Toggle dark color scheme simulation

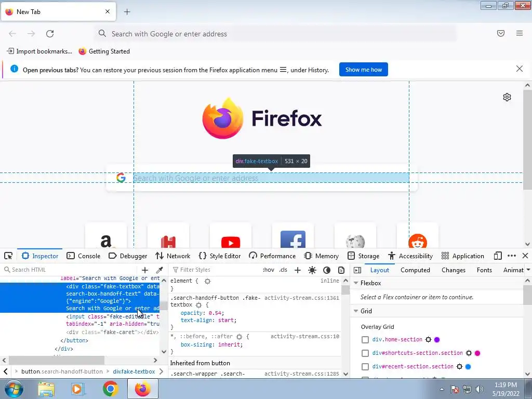pyautogui.click(x=327, y=270)
